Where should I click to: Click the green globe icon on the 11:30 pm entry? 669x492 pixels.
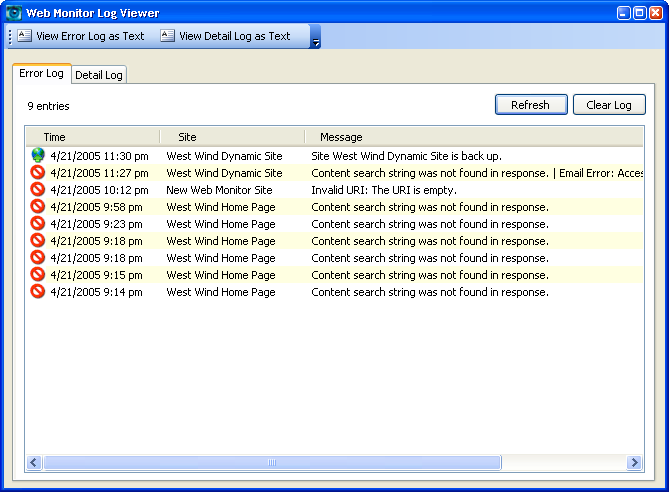point(38,156)
